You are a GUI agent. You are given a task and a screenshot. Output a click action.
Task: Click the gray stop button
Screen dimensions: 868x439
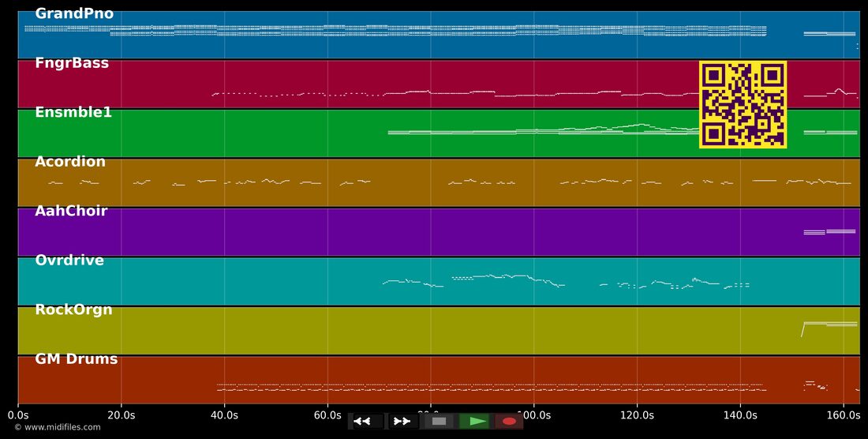(439, 422)
